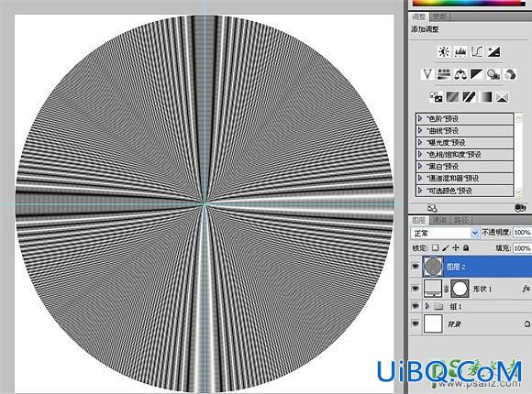Expand the "黑白"预设 list
This screenshot has width=532, height=394.
(420, 166)
